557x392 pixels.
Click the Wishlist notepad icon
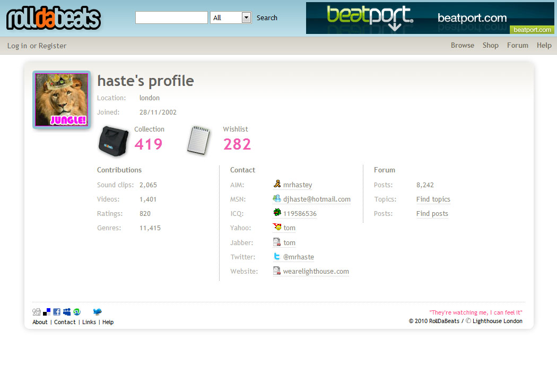click(199, 141)
